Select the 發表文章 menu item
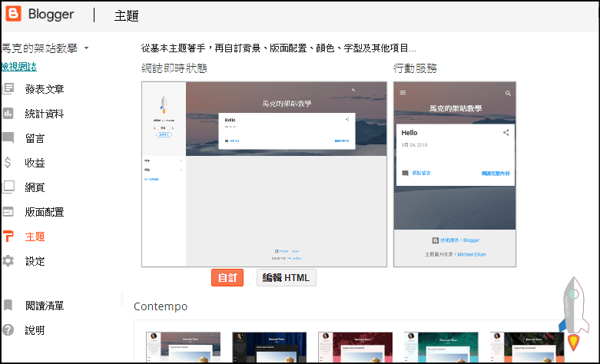This screenshot has width=600, height=364. pyautogui.click(x=45, y=89)
